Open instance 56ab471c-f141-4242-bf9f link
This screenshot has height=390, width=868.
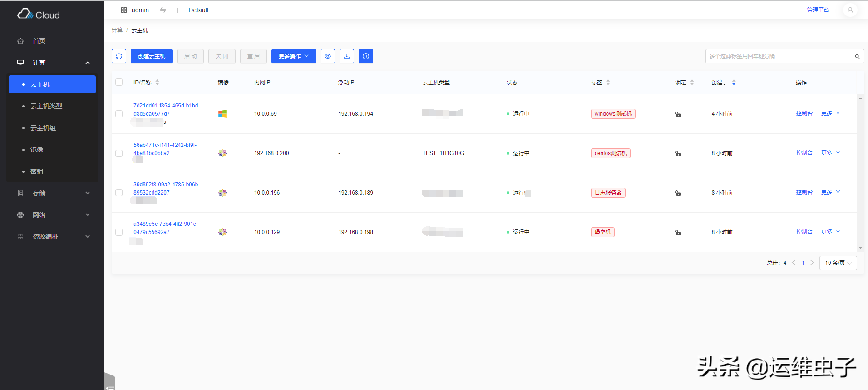point(165,149)
